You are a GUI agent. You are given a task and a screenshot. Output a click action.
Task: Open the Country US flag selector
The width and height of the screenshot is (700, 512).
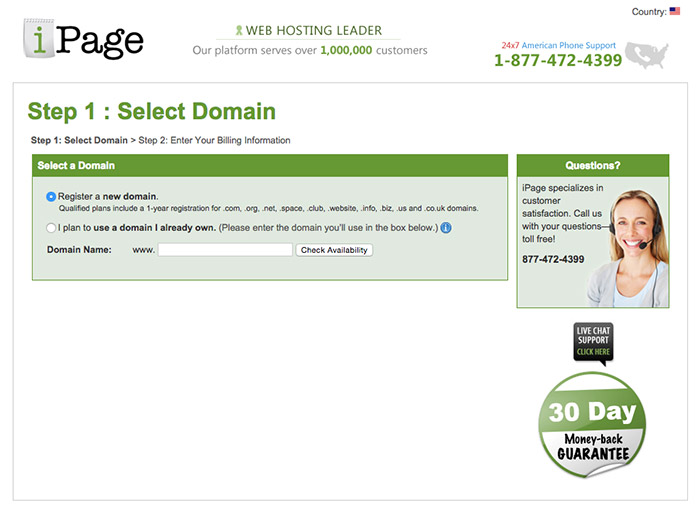(x=675, y=11)
